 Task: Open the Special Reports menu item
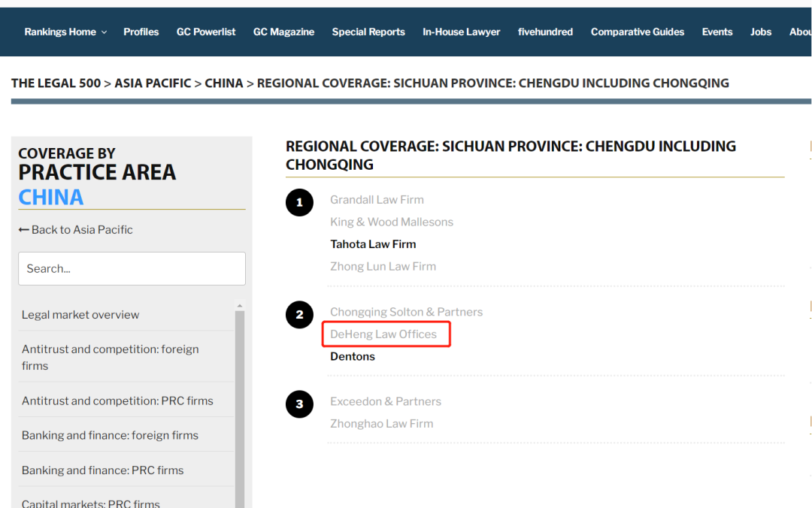tap(368, 32)
